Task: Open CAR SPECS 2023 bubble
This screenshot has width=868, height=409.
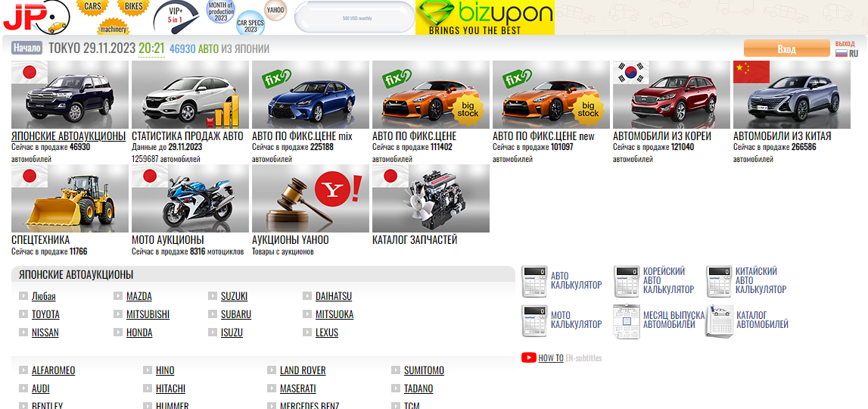Action: pos(250,24)
